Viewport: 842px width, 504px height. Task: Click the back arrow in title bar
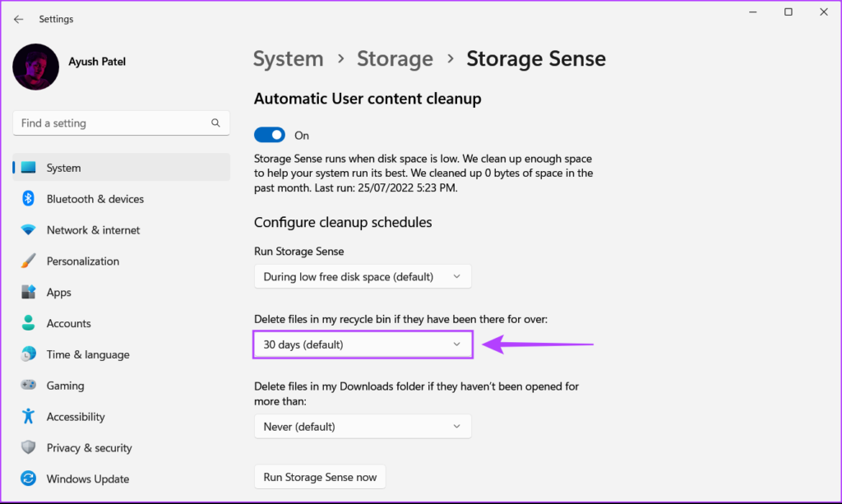(x=18, y=19)
